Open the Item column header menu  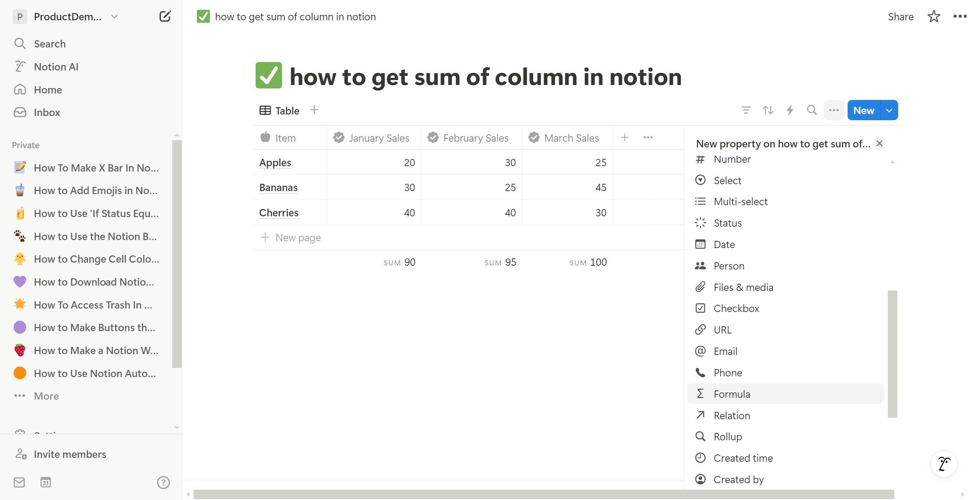[290, 137]
